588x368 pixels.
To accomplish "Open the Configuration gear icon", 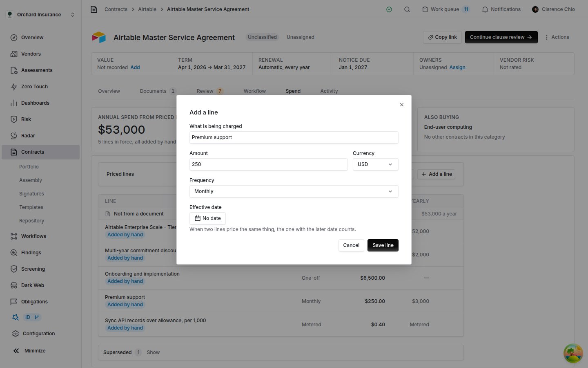I will [x=16, y=334].
